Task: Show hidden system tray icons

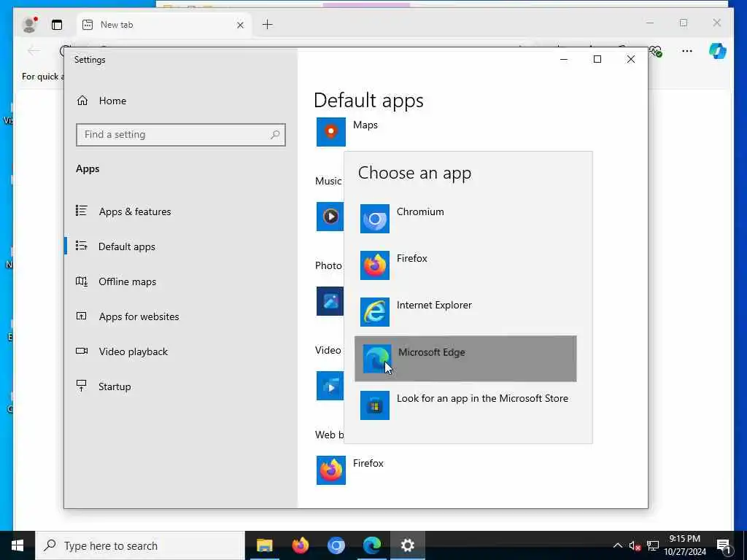Action: tap(617, 545)
